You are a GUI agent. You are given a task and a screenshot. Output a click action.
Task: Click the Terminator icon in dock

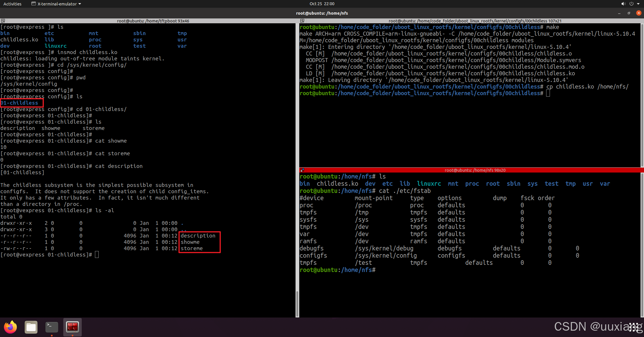click(x=73, y=327)
